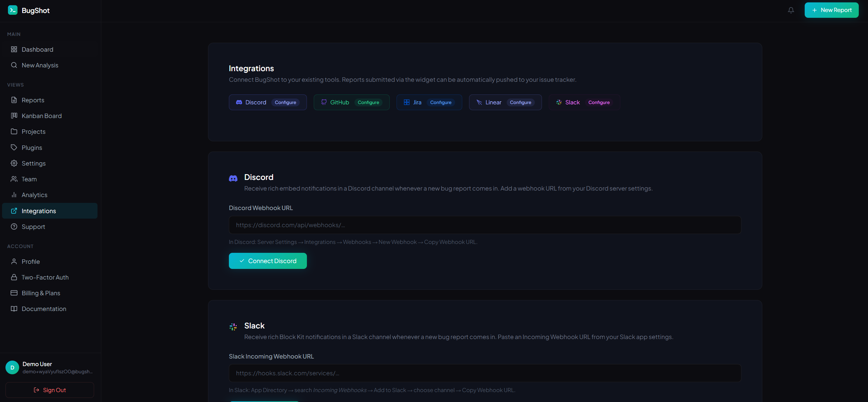Click the Discord logo beside section heading

point(233,178)
